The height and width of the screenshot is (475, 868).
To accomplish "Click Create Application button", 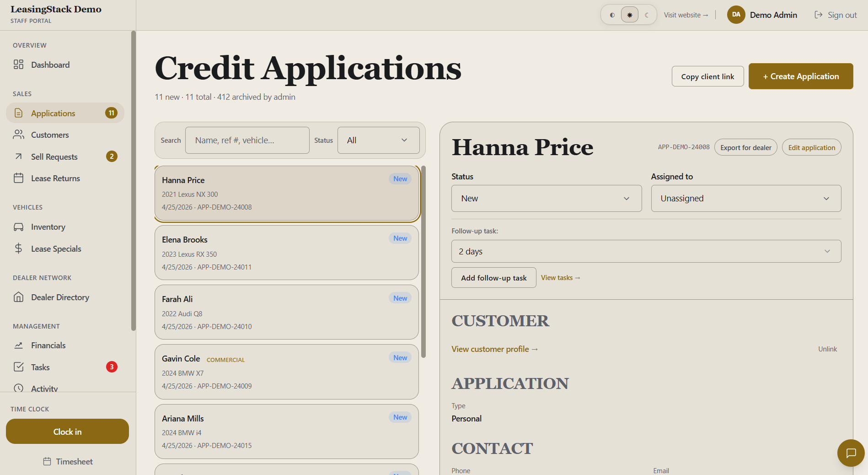I will [x=801, y=76].
